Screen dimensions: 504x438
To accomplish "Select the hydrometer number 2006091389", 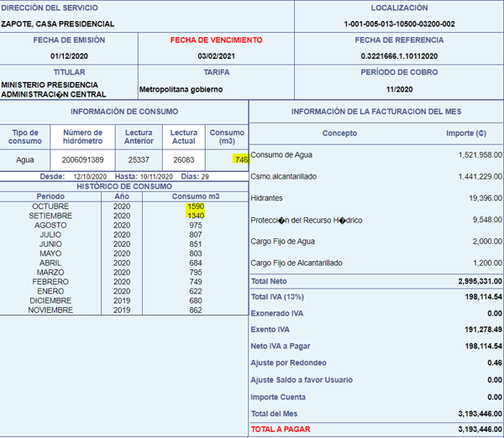I will click(82, 160).
